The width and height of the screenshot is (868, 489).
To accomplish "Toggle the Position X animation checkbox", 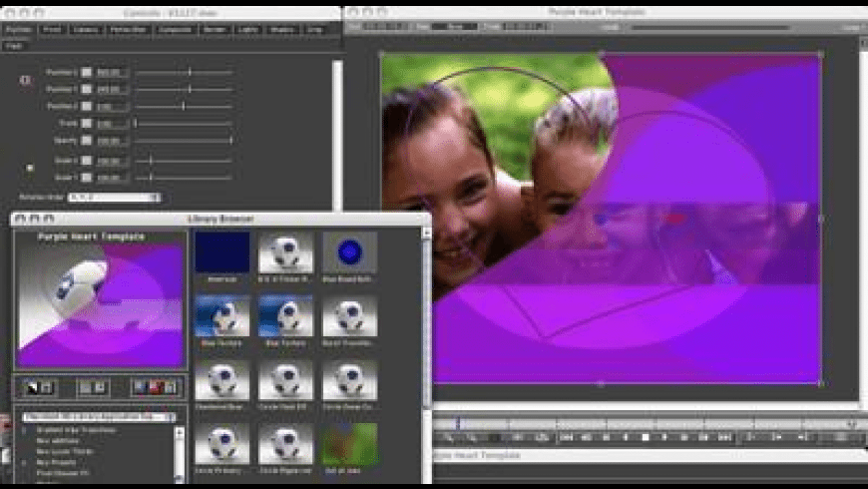I will [x=87, y=72].
